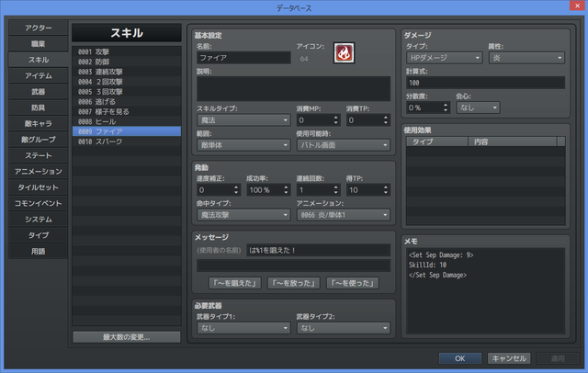This screenshot has width=588, height=373.
Task: Open the 範囲 dropdown showing 敵単体
Action: (x=243, y=145)
